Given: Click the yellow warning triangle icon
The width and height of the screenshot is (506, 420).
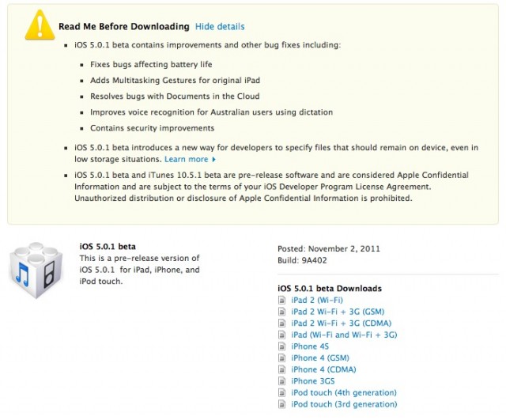Looking at the screenshot, I should coord(38,27).
